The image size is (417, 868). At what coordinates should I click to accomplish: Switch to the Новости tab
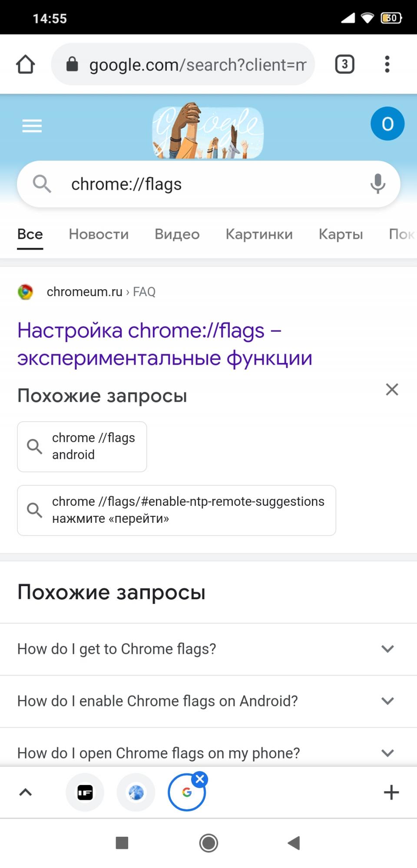coord(99,234)
